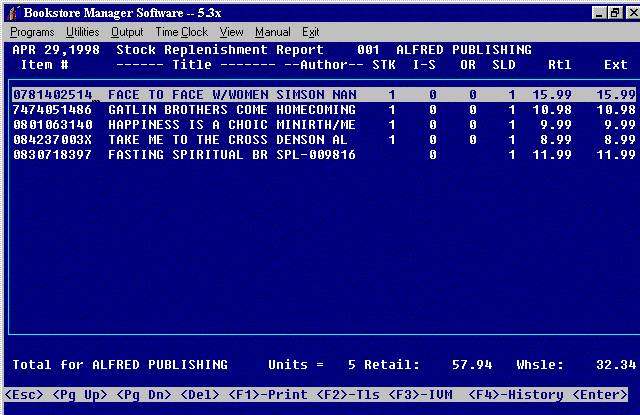This screenshot has width=640, height=415.
Task: Click the Rtl column header
Action: tap(560, 65)
